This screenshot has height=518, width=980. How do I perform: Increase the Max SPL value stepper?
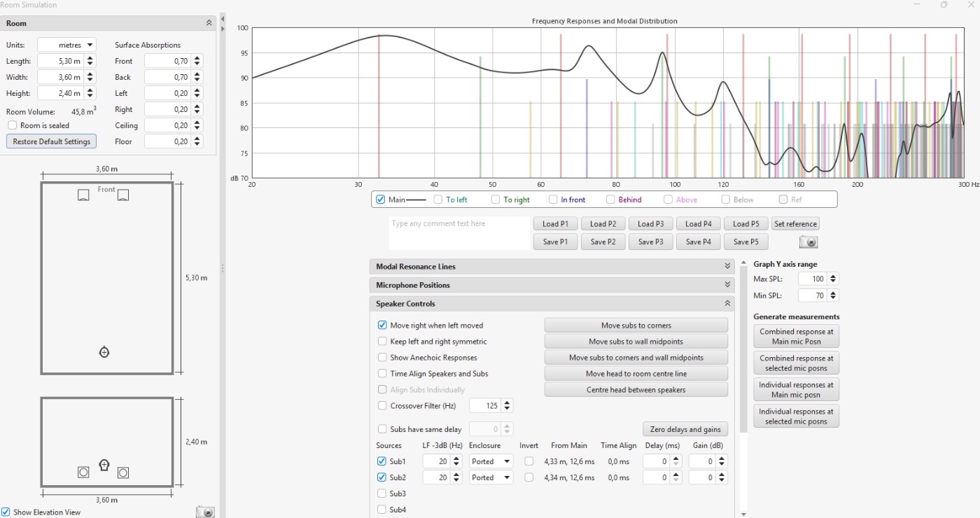coord(833,276)
